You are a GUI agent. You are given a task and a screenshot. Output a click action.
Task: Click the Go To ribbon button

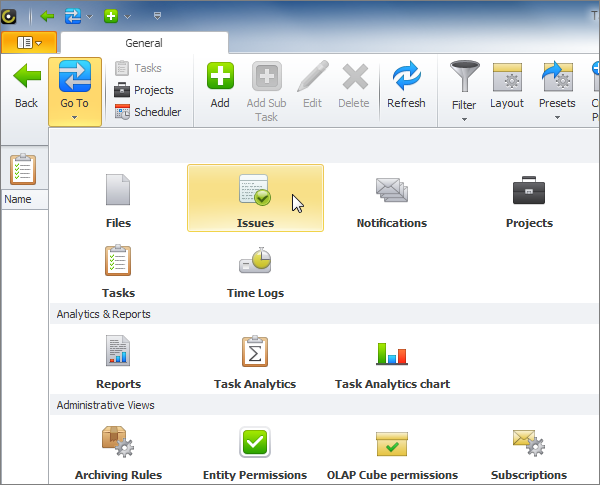click(75, 91)
